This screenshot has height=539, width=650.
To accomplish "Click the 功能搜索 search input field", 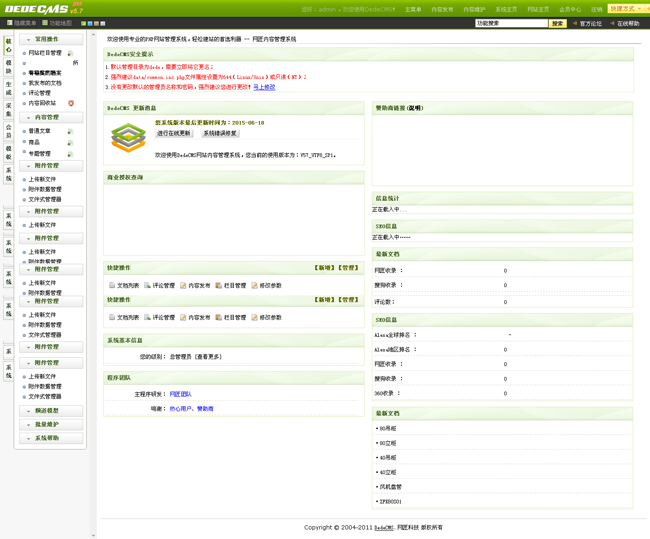I will 511,23.
